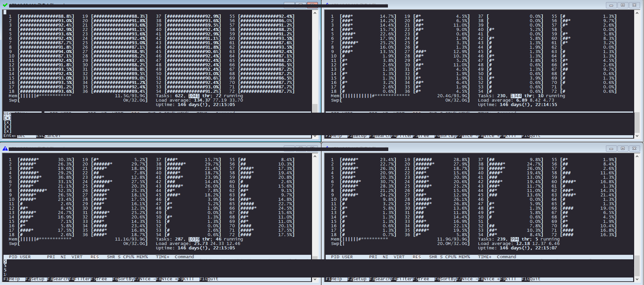The height and width of the screenshot is (285, 644).
Task: Click F9 Kill in bottom-left htop window
Action: point(186,279)
